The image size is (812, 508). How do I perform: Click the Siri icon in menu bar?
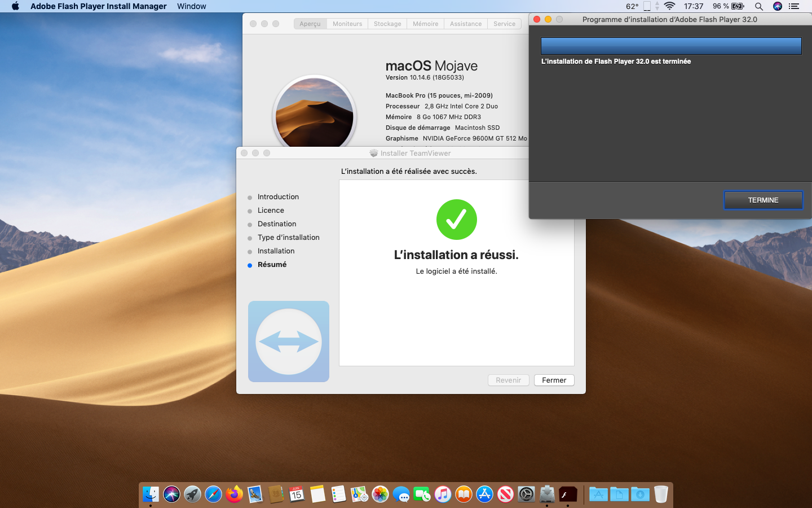tap(778, 6)
